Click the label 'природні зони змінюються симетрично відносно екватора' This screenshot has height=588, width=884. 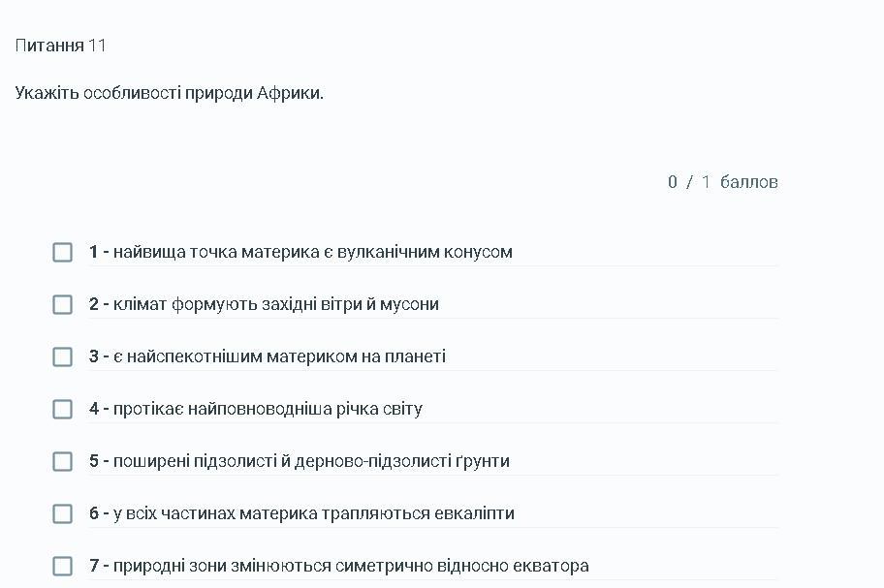pos(351,566)
